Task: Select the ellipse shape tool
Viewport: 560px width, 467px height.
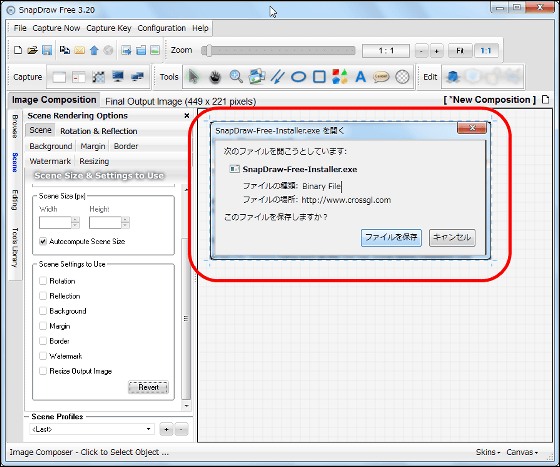Action: click(x=299, y=77)
